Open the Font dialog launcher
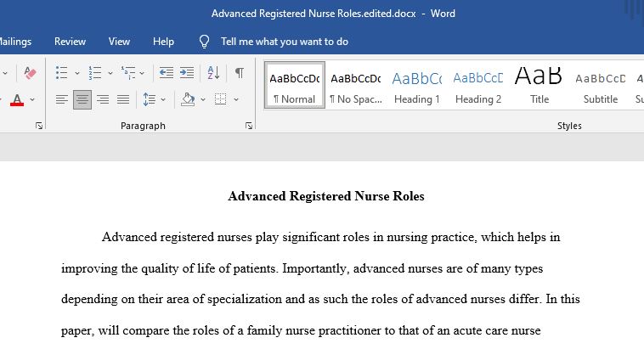644x349 pixels. tap(39, 126)
